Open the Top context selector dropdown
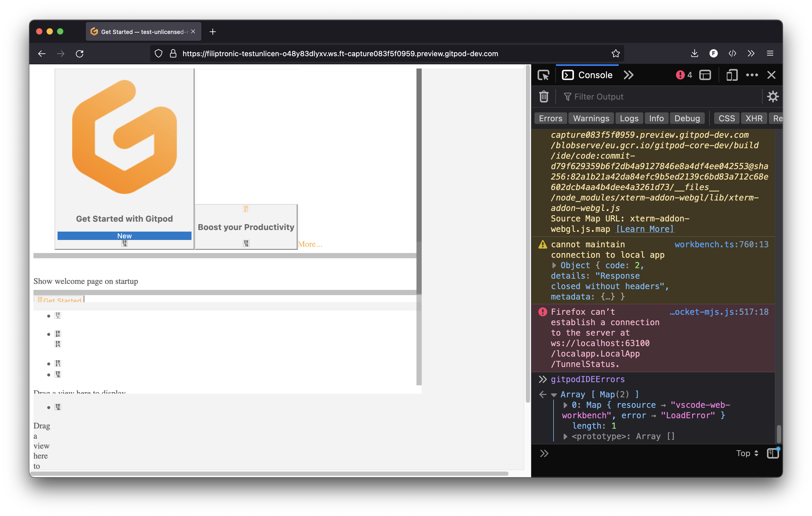The height and width of the screenshot is (516, 812). pos(747,453)
